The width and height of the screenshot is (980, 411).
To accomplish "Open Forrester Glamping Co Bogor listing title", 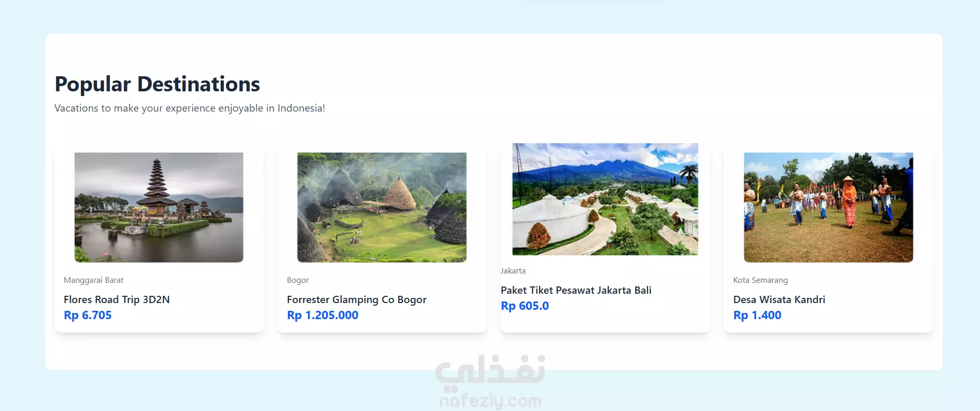I will pos(357,299).
